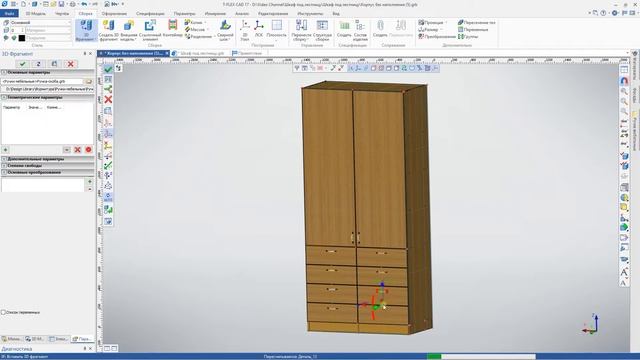Click the large A text icon in right toolbar
The image size is (640, 360).
624,272
